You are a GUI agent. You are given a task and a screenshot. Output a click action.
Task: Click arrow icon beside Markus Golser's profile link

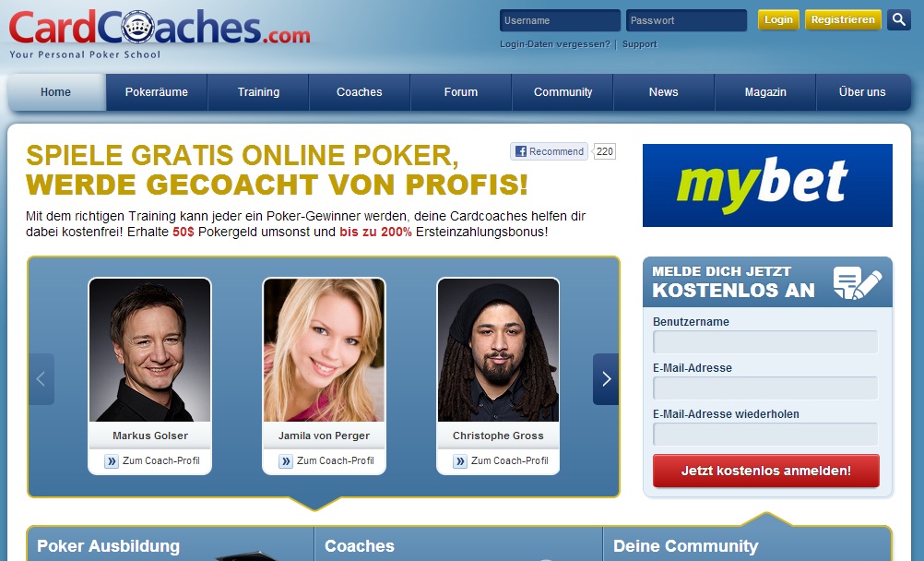[x=112, y=461]
